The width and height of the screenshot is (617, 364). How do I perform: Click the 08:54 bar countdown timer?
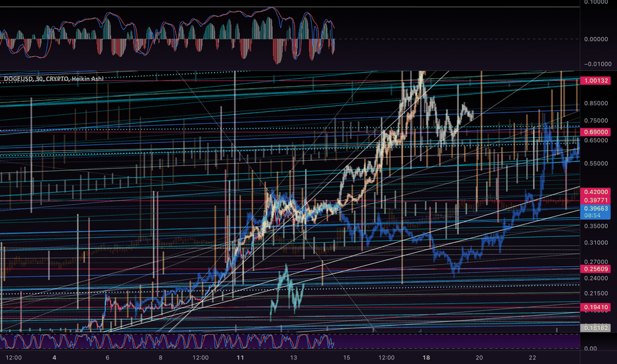point(593,216)
